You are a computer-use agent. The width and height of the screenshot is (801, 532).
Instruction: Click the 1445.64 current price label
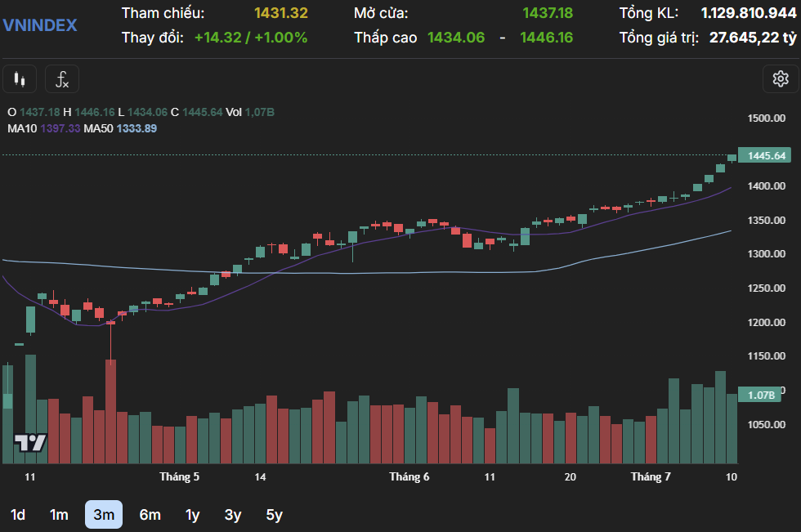(x=767, y=156)
